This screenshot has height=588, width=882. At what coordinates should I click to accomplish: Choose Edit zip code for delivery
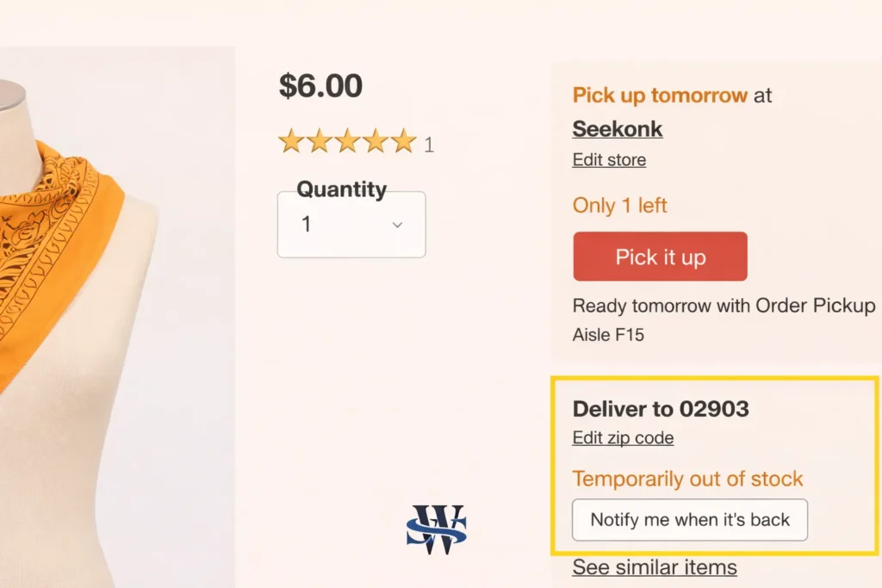[623, 437]
